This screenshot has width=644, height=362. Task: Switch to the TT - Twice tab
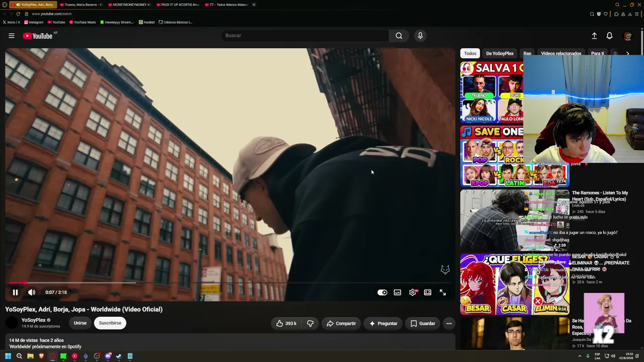click(226, 5)
